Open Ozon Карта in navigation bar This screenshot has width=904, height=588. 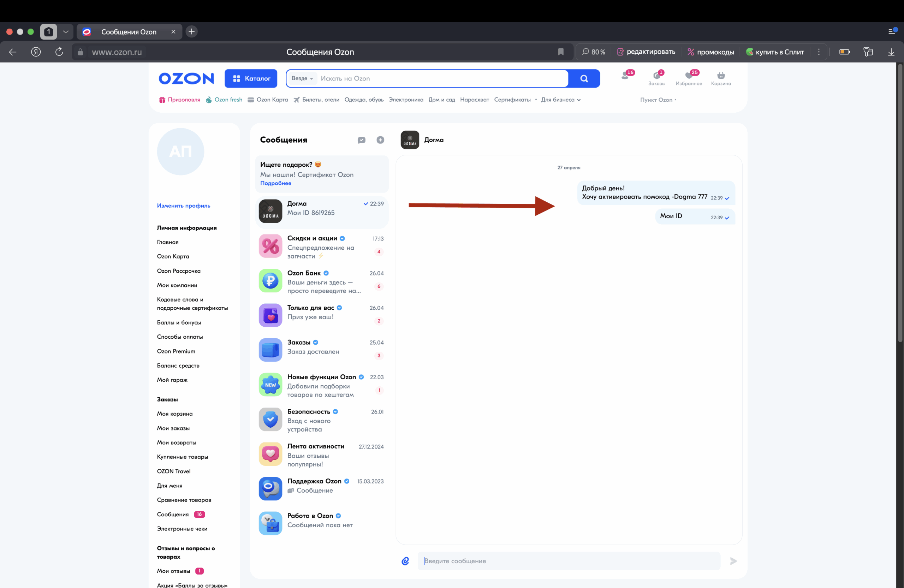268,100
